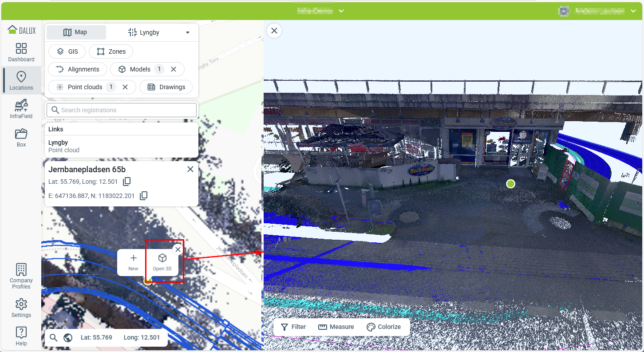
Task: Open the user account dropdown
Action: (633, 11)
